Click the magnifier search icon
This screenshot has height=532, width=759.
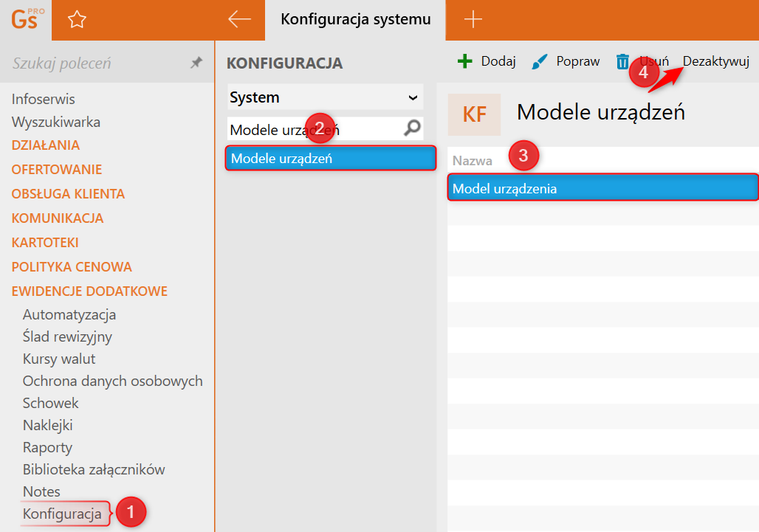[412, 129]
